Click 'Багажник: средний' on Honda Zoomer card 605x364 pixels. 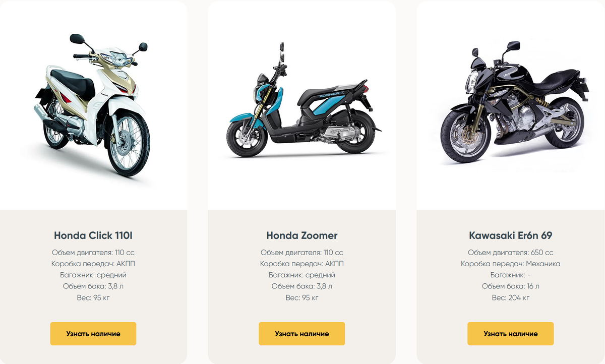tap(302, 275)
